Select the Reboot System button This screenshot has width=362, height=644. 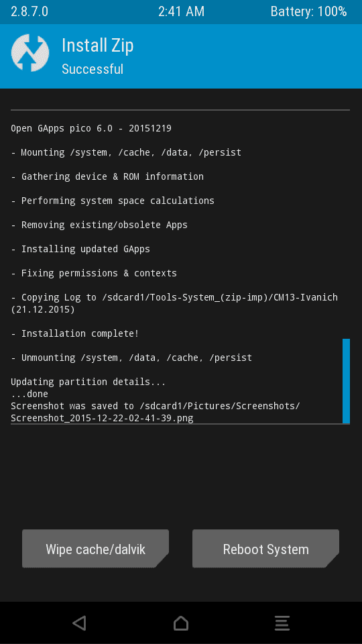[266, 549]
